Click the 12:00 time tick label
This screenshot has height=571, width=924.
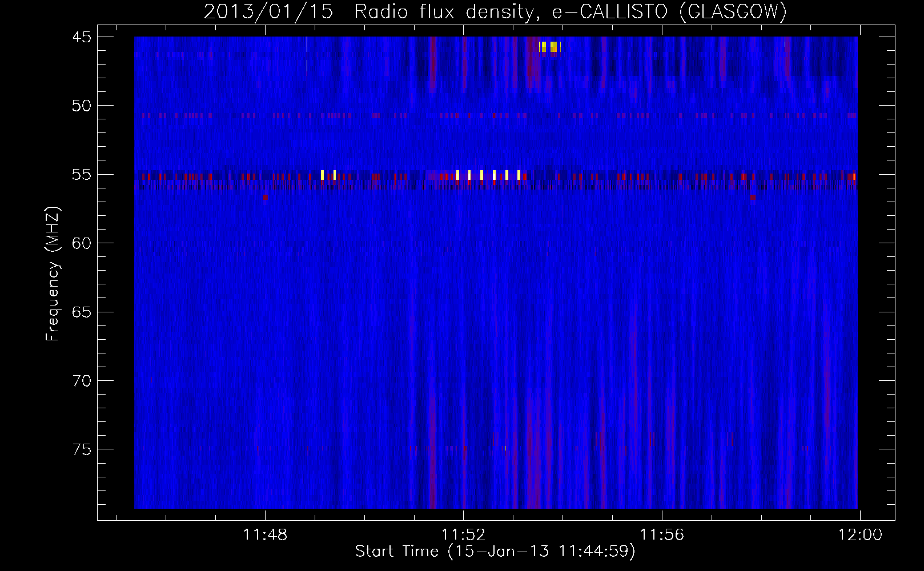pyautogui.click(x=859, y=535)
